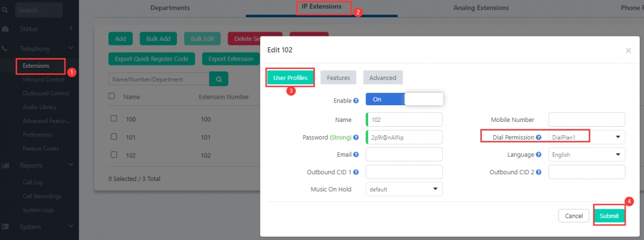Switch to the Features tab
This screenshot has width=644, height=240.
pyautogui.click(x=338, y=78)
